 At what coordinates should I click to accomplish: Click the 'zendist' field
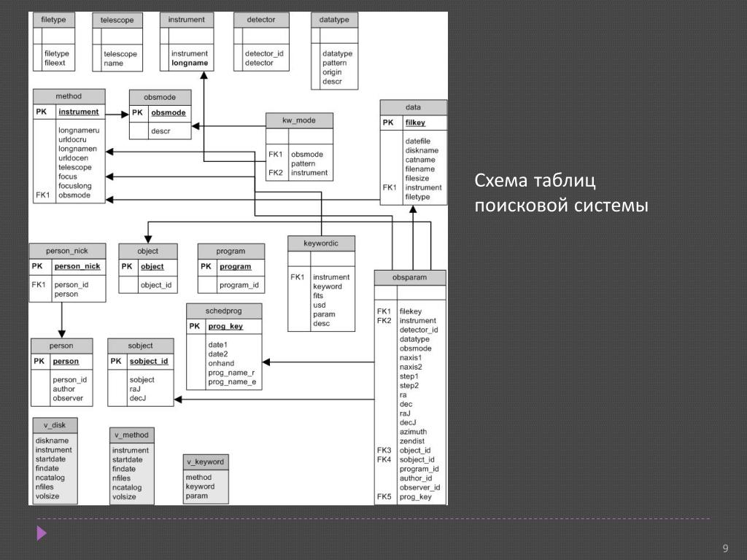point(412,441)
